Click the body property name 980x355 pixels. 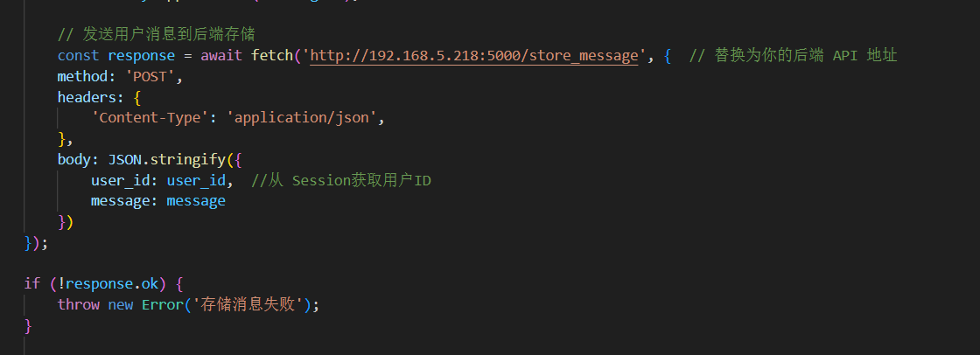pos(74,160)
